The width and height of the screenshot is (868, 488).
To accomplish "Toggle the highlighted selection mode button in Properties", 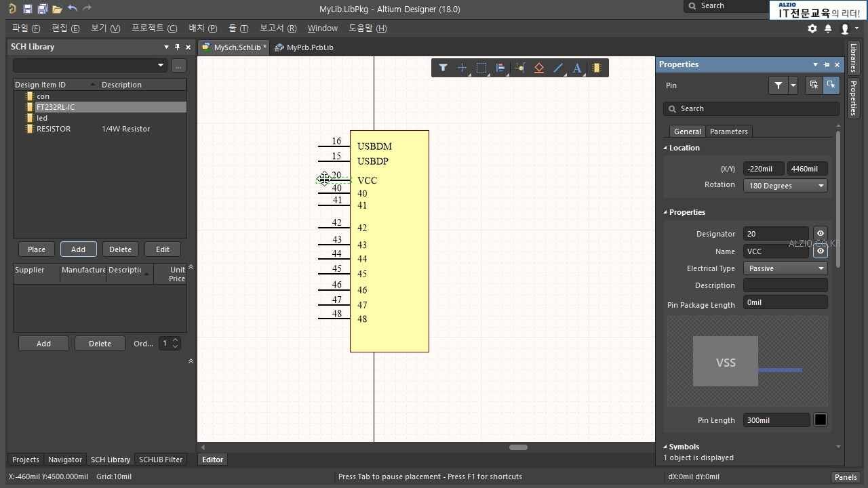I will [x=831, y=85].
